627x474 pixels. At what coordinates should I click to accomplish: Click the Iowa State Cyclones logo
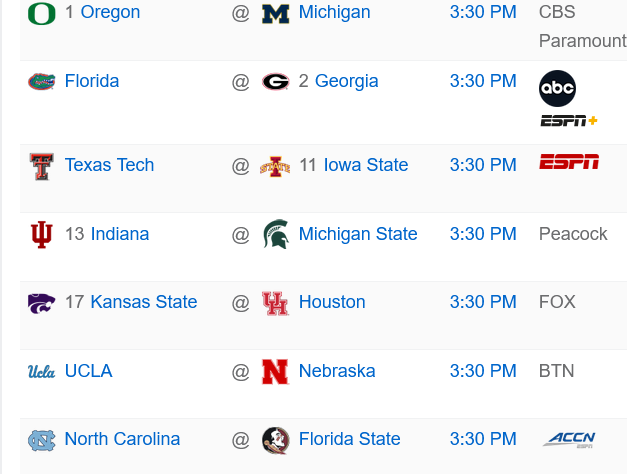pyautogui.click(x=275, y=166)
